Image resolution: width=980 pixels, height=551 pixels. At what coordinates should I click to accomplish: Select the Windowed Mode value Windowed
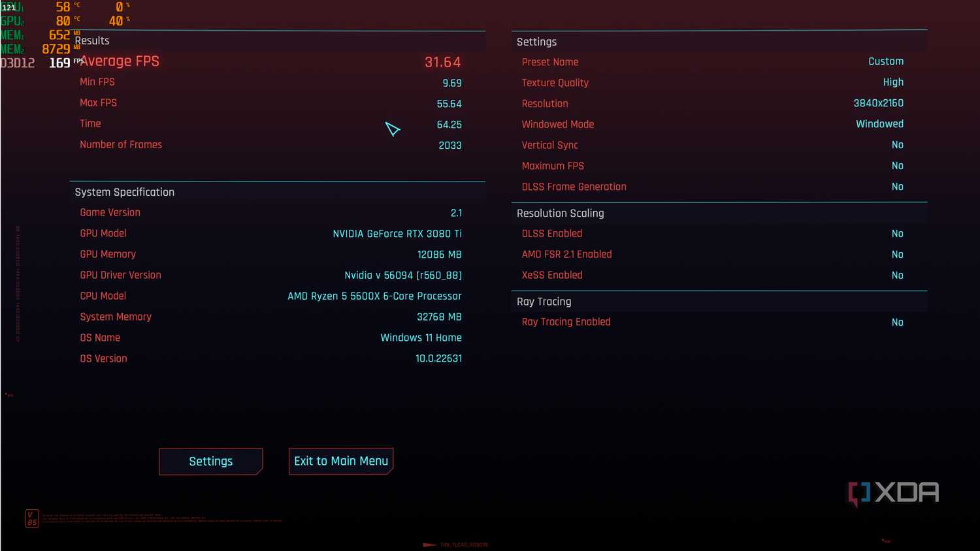[x=880, y=124]
